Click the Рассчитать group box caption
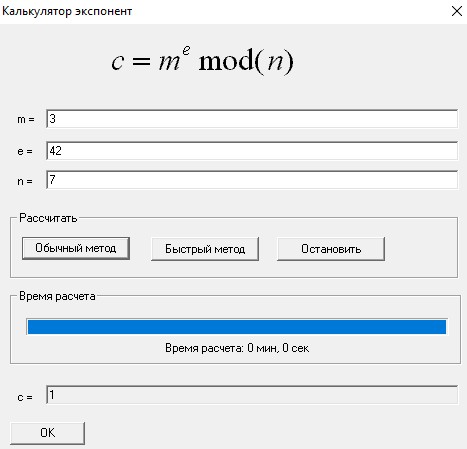This screenshot has height=449, width=467. click(x=48, y=218)
